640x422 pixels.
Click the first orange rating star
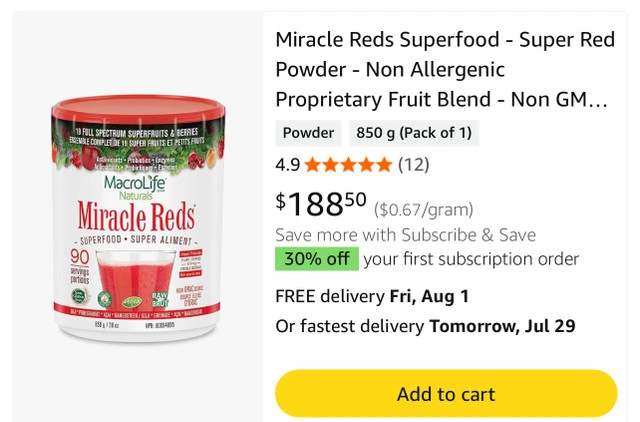(x=313, y=164)
